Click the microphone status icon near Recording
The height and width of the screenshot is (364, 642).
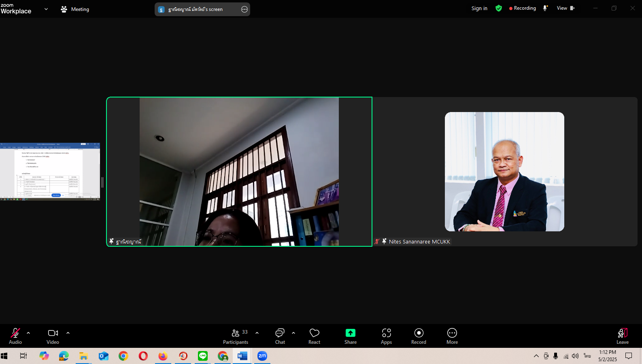pos(545,8)
